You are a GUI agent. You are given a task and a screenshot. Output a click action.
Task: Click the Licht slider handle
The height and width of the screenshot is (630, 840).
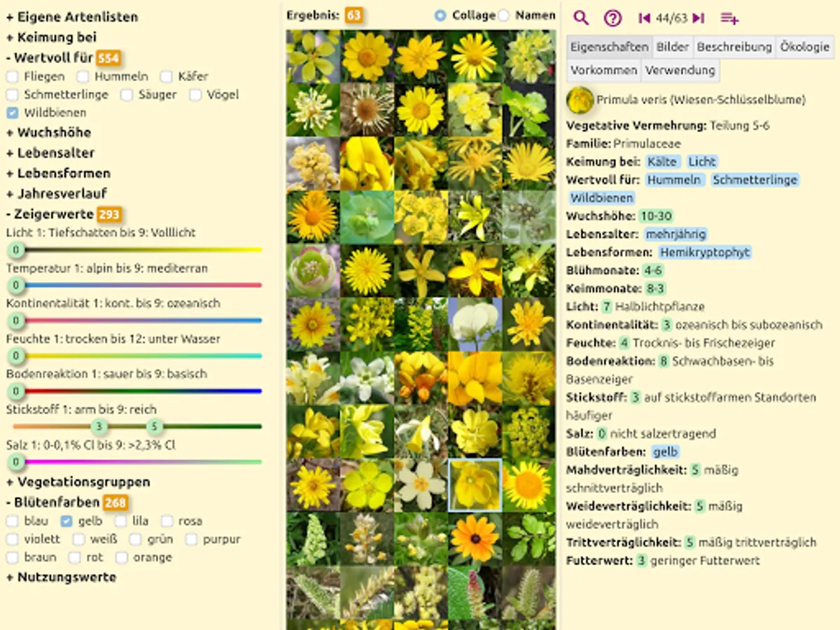point(15,250)
